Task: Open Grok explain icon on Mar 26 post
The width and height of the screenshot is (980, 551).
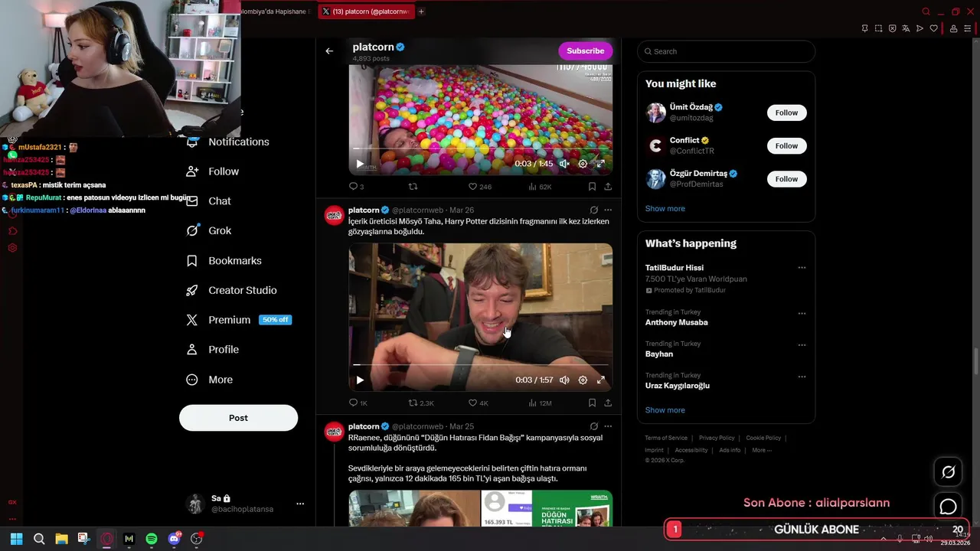Action: tap(593, 210)
